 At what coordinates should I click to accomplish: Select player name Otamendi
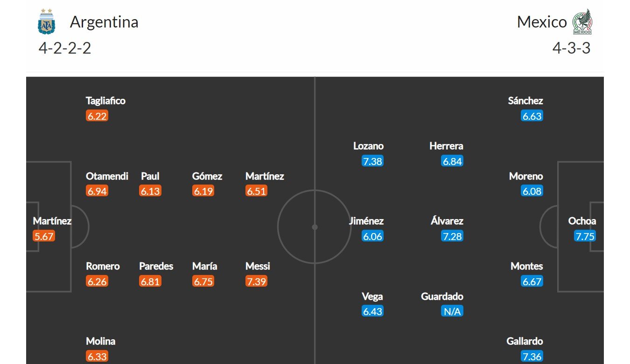(107, 176)
